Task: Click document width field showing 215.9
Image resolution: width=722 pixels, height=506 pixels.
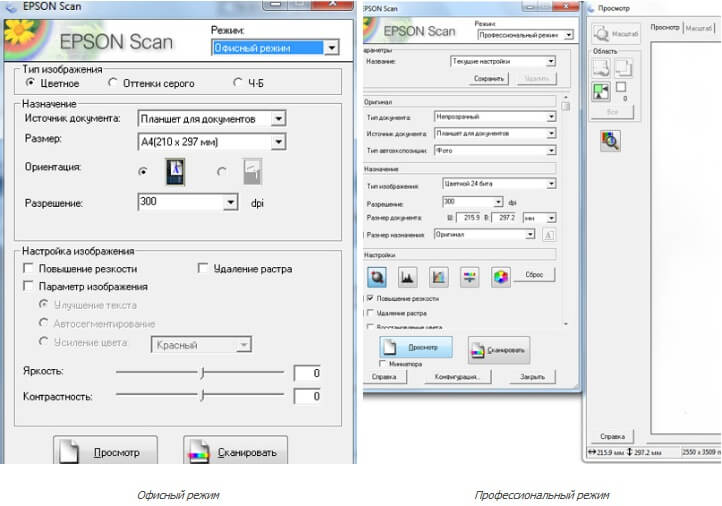Action: [468, 217]
